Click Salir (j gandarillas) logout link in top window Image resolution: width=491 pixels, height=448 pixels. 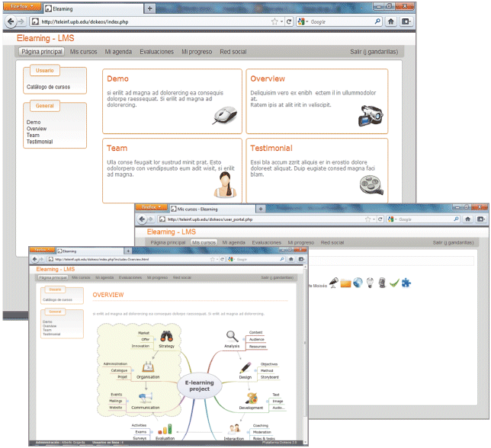(x=371, y=52)
